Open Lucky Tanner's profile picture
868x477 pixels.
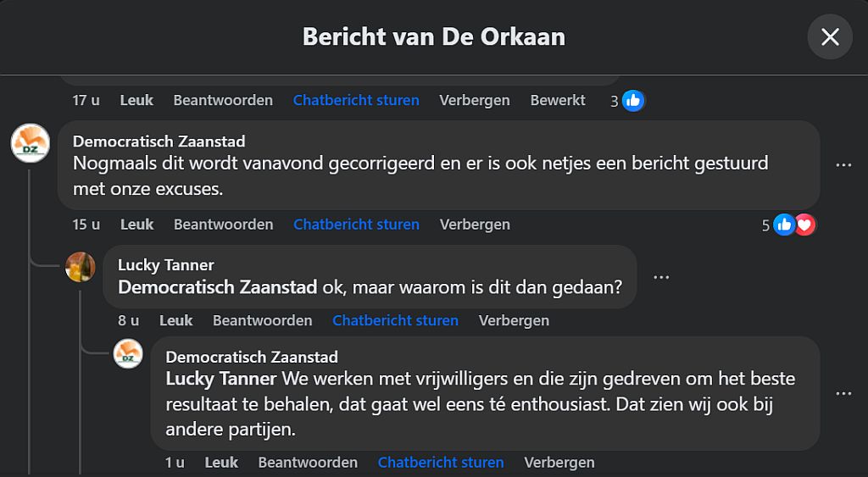[x=81, y=267]
